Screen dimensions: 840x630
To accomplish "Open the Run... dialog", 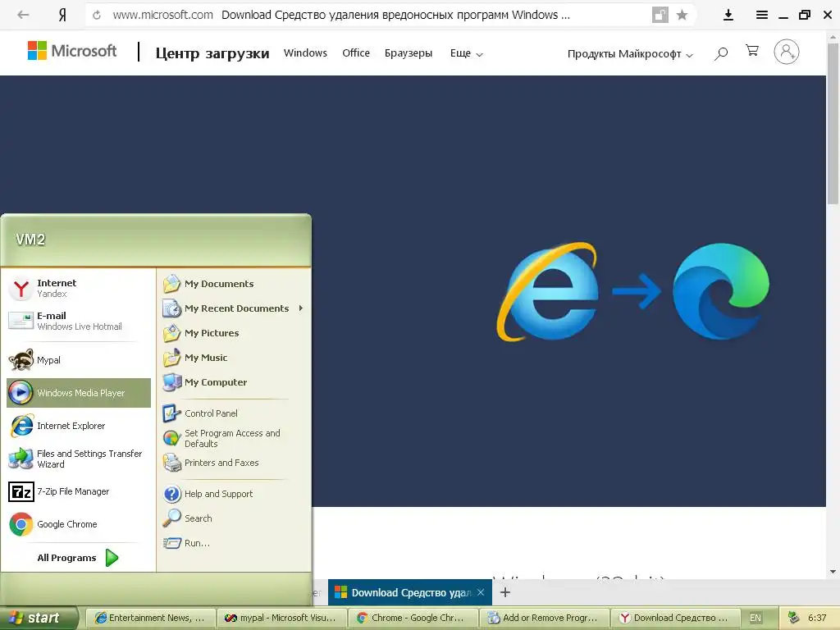I will pyautogui.click(x=234, y=543).
